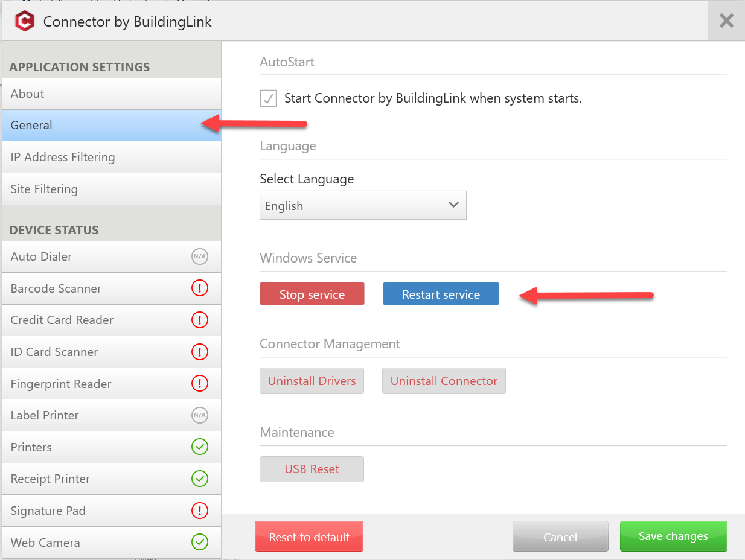Open the Select Language dropdown
The image size is (745, 560).
(363, 205)
